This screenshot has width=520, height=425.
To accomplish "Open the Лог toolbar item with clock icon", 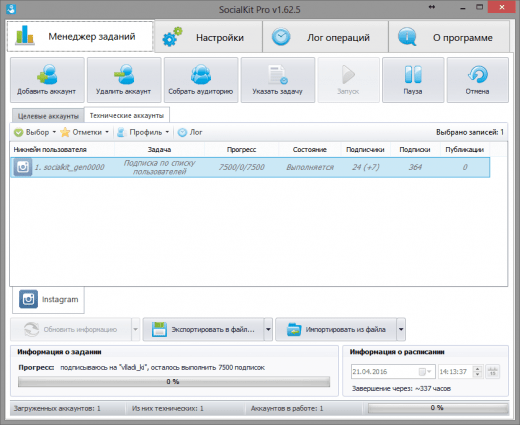I will click(x=190, y=132).
